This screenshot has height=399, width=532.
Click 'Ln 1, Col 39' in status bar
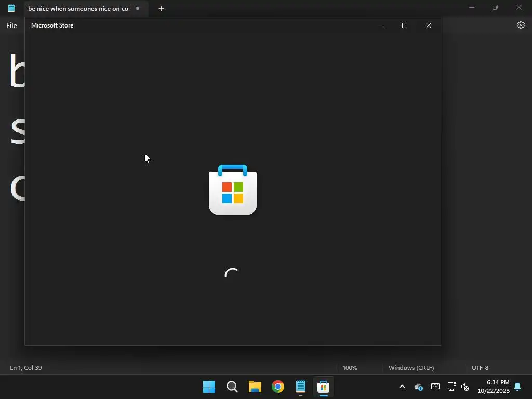coord(26,368)
